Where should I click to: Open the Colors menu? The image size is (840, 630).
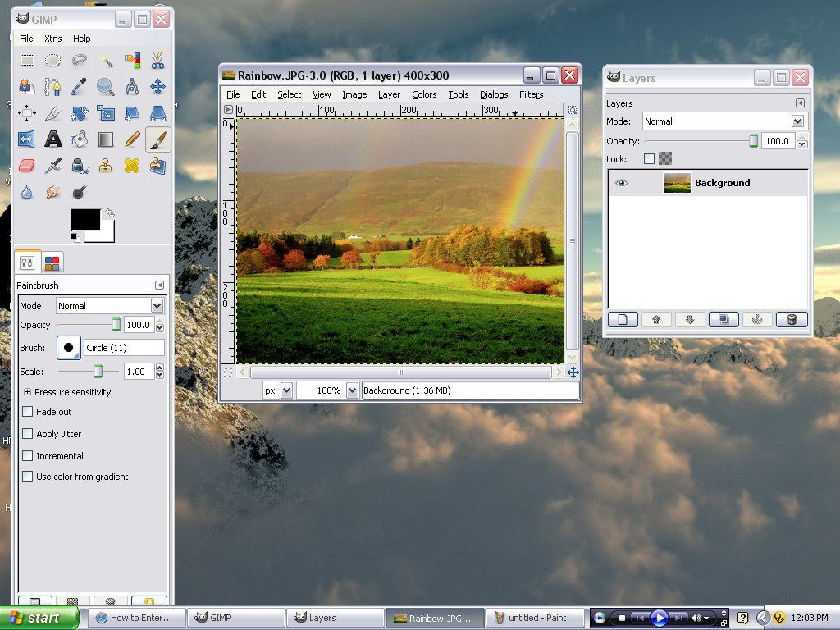tap(424, 94)
